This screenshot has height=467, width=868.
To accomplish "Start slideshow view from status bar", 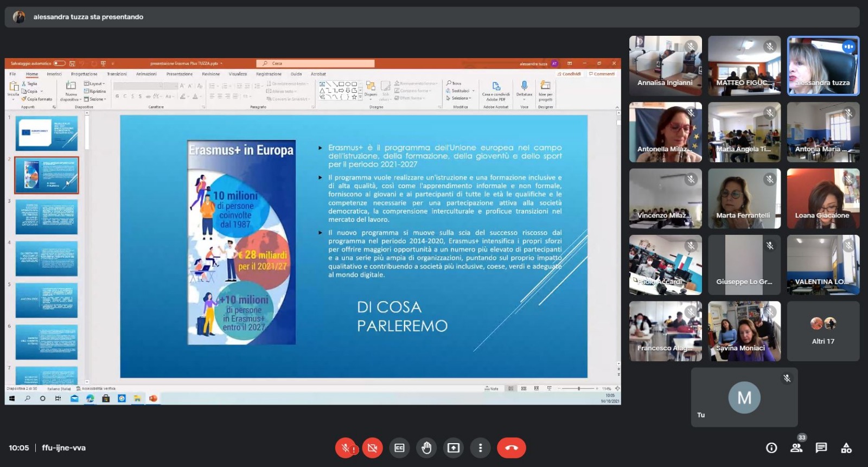I will [x=550, y=388].
